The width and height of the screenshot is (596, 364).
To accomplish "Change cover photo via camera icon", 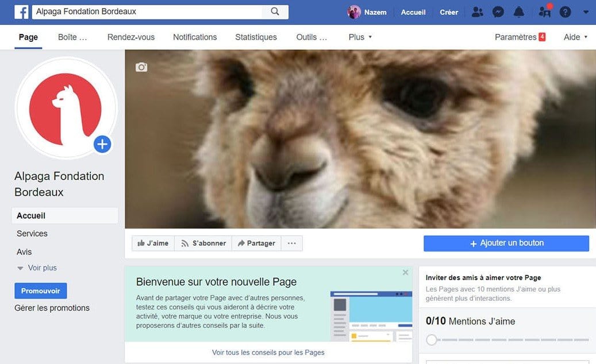I will pyautogui.click(x=141, y=67).
